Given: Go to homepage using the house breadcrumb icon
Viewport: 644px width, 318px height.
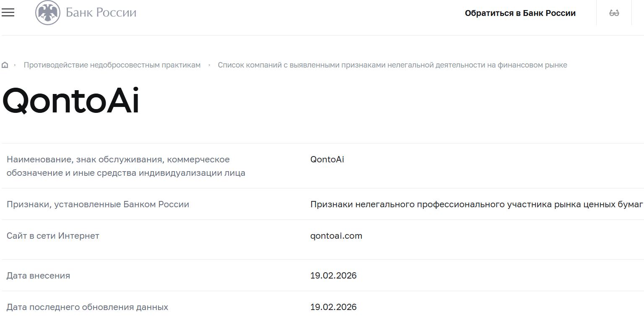Looking at the screenshot, I should click(5, 65).
